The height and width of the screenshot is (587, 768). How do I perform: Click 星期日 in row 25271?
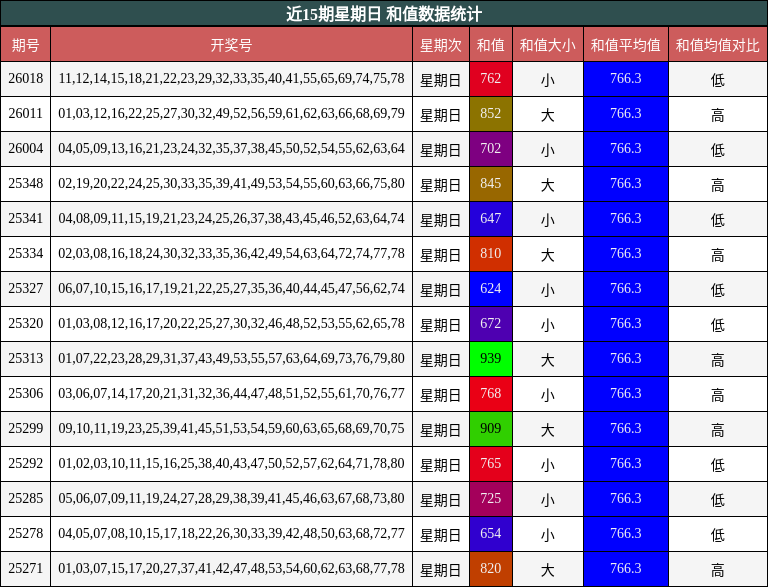coord(441,569)
